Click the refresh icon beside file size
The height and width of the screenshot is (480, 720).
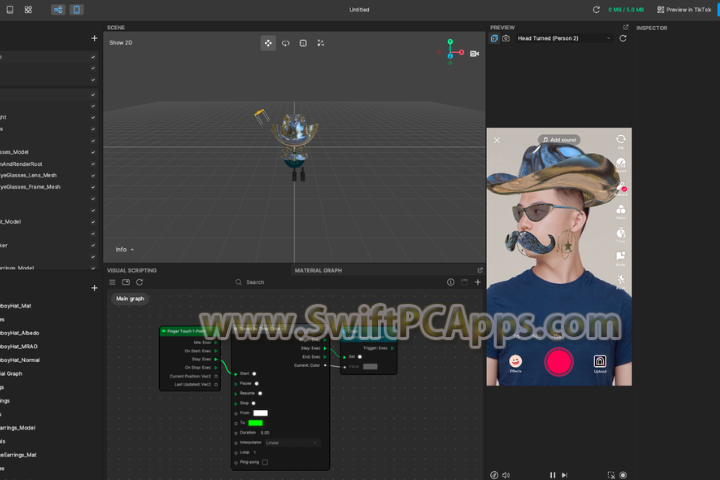click(596, 10)
